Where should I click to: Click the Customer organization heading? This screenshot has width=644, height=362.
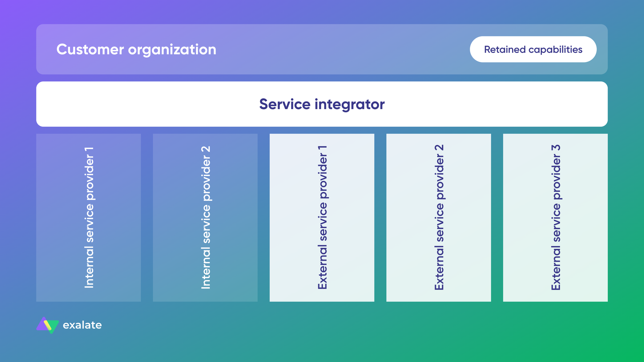(136, 49)
